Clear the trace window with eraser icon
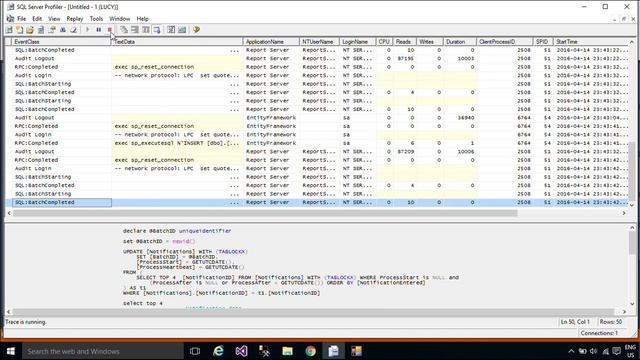Viewport: 640px width, 360px height. pos(73,30)
